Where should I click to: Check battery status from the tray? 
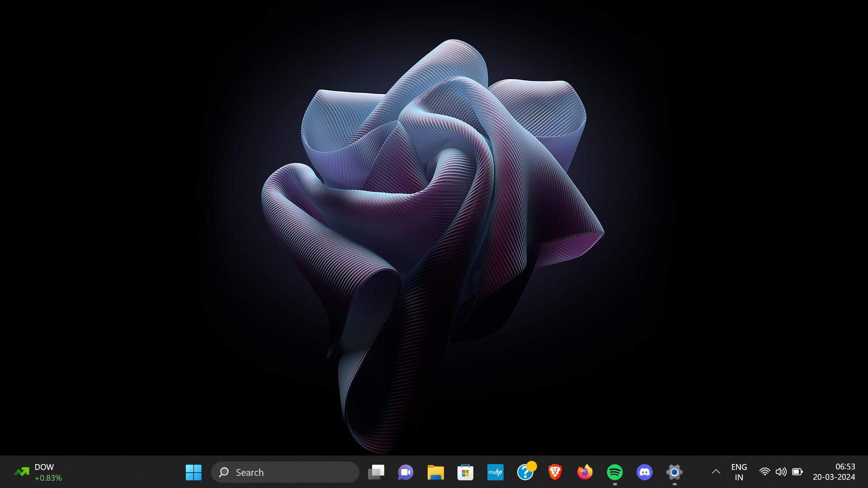(797, 472)
